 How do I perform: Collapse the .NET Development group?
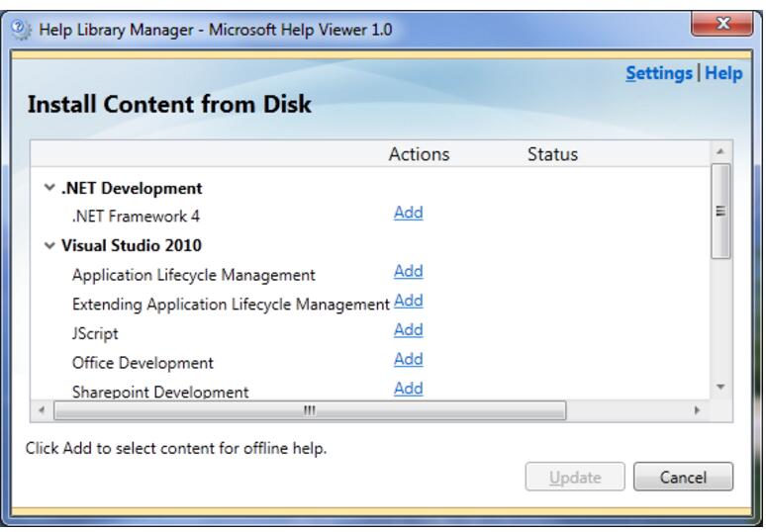pos(49,188)
